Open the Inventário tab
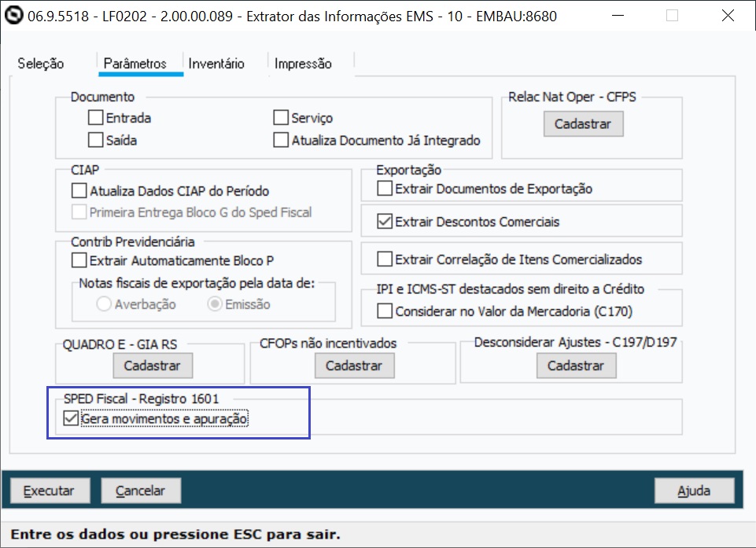 [216, 64]
